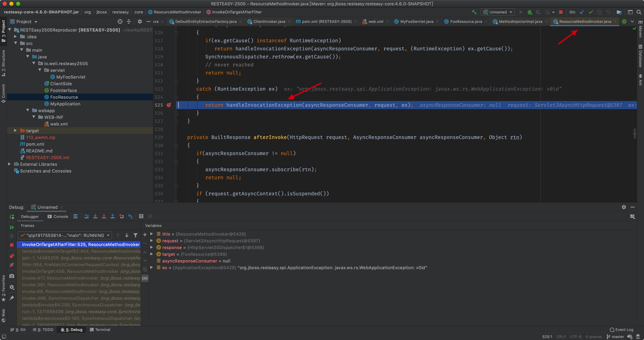Viewport: 644px width, 340px height.
Task: Switch to the Console tab
Action: 58,216
